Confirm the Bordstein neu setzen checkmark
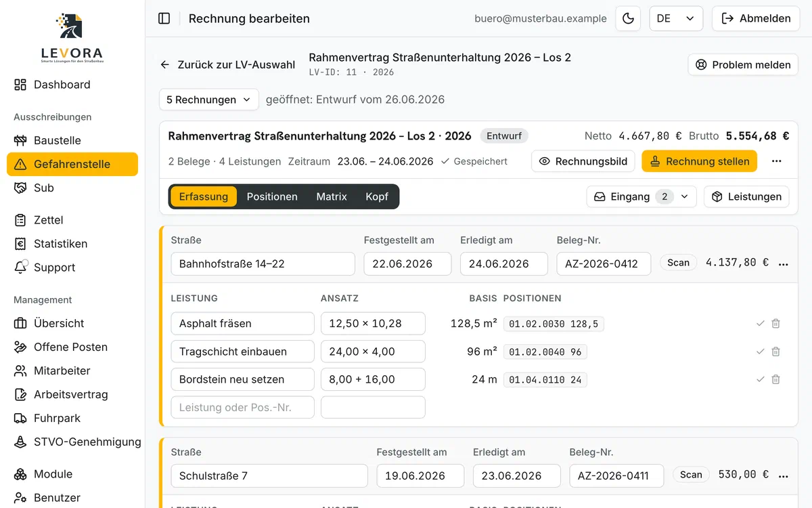 pyautogui.click(x=760, y=379)
